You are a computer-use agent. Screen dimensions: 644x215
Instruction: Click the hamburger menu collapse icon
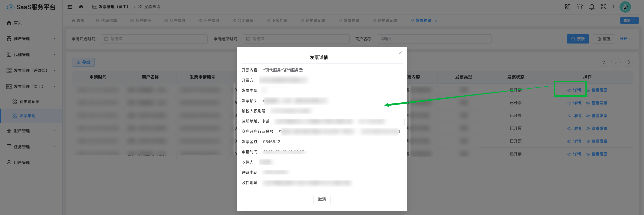[x=70, y=7]
